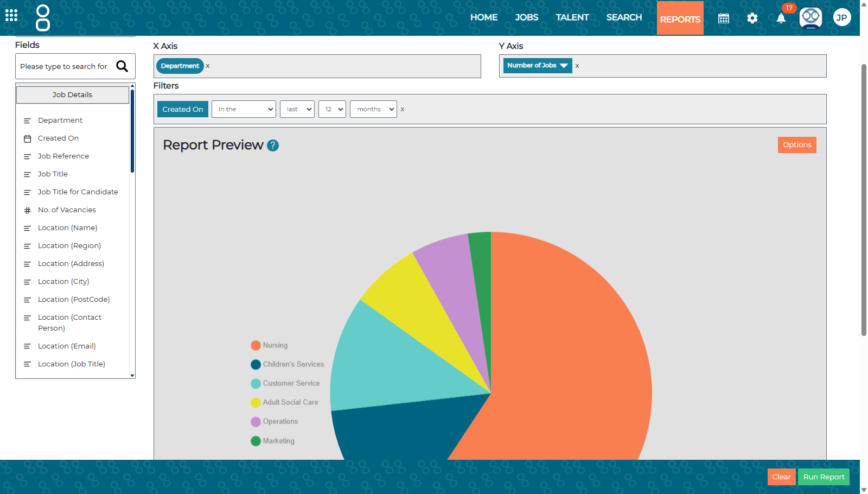Change the 'months' unit dropdown
The image size is (868, 494).
tap(373, 109)
